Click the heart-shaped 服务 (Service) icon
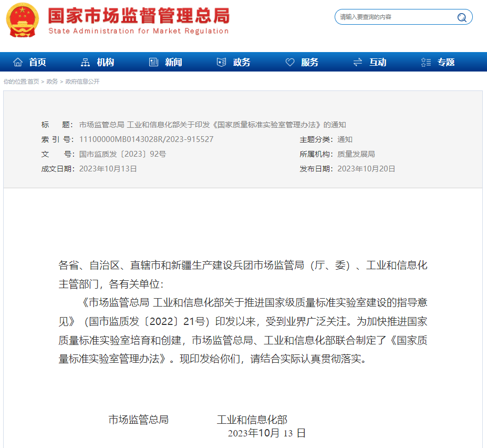Image resolution: width=487 pixels, height=448 pixels. (289, 62)
